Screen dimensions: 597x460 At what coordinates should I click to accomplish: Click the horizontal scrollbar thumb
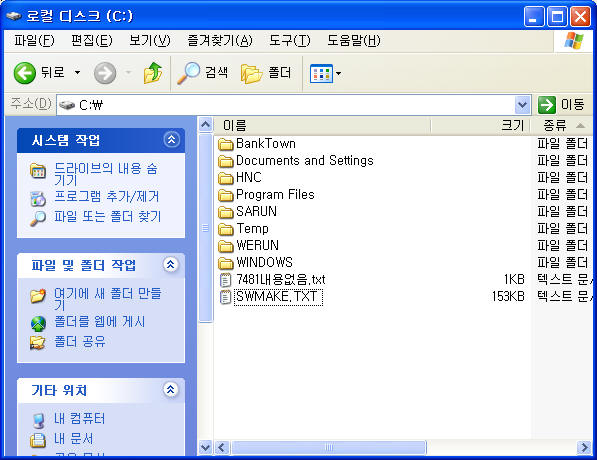click(329, 447)
